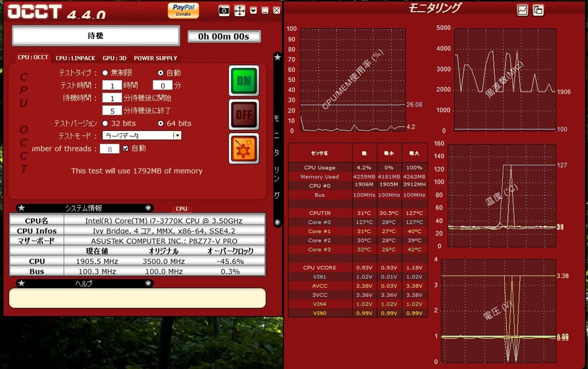Select the 64 bits test version
Viewport: 588px width, 369px height.
click(x=161, y=123)
